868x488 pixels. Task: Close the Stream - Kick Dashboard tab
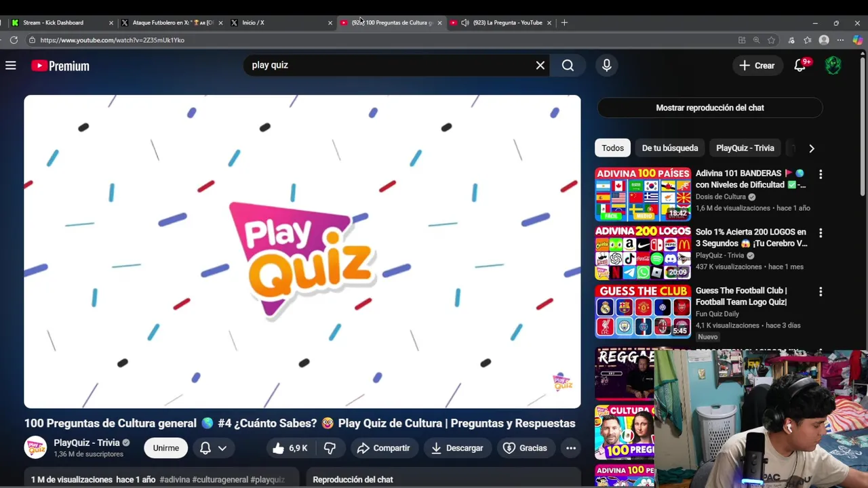point(111,22)
